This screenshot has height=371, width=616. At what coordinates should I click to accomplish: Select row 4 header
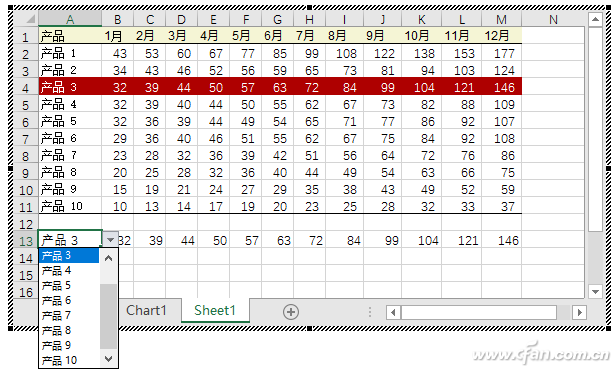point(26,87)
